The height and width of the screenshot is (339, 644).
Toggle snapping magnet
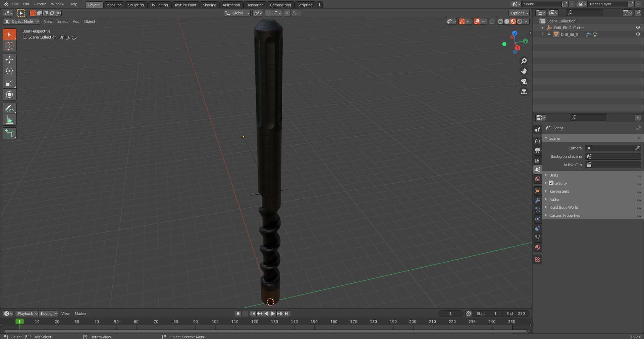(268, 13)
